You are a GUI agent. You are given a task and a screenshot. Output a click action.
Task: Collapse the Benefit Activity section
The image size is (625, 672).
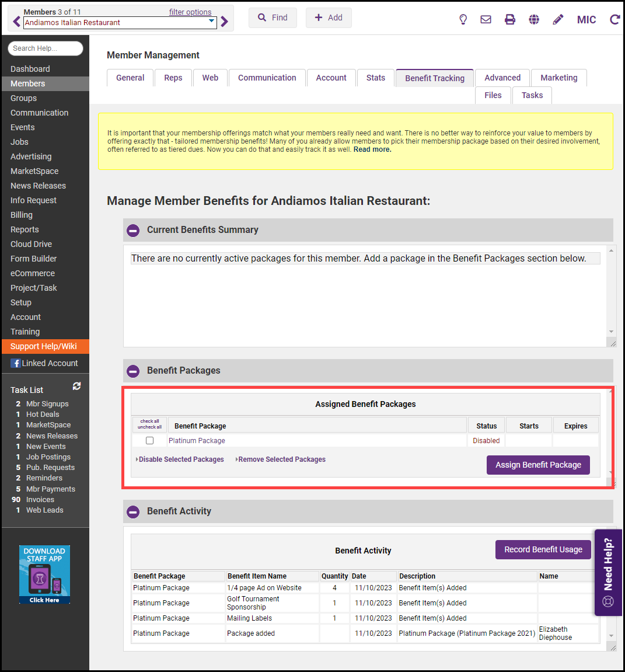(x=133, y=511)
